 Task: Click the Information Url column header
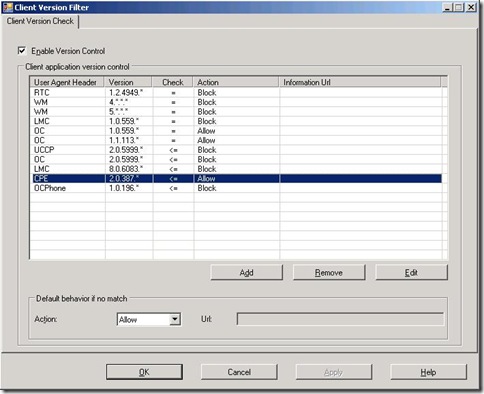tap(360, 82)
